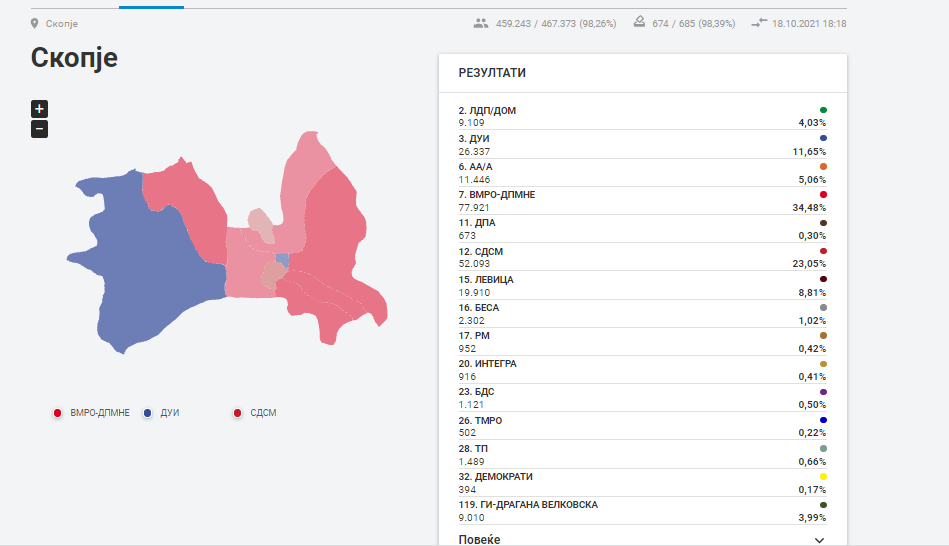Image resolution: width=949 pixels, height=546 pixels.
Task: Select the active blue underlined tab
Action: [x=151, y=6]
